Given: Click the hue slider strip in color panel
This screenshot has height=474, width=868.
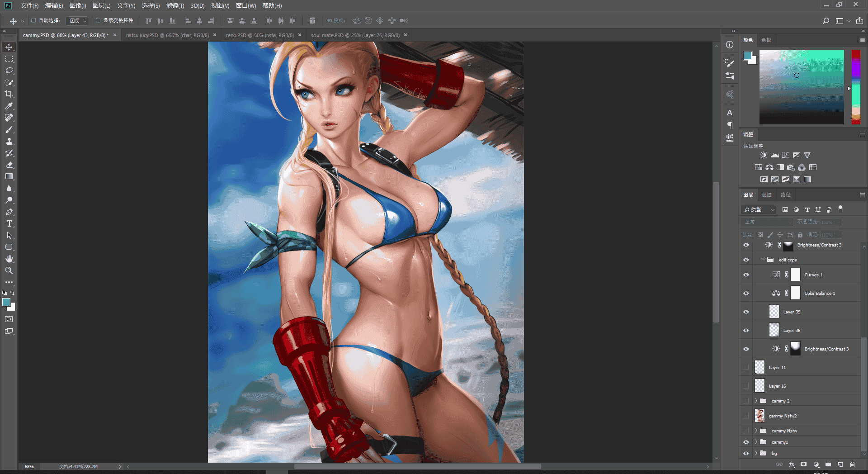Looking at the screenshot, I should [856, 87].
